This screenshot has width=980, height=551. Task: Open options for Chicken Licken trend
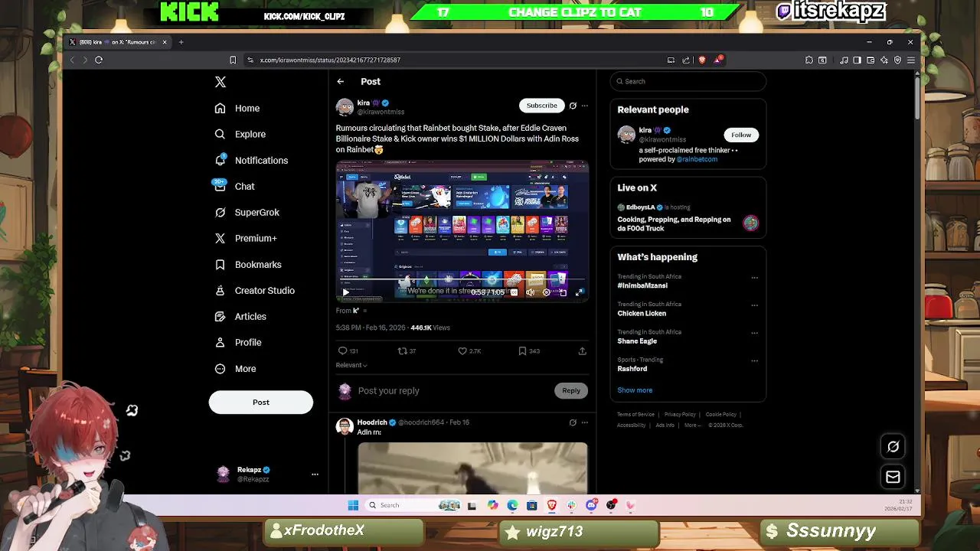[x=755, y=305]
